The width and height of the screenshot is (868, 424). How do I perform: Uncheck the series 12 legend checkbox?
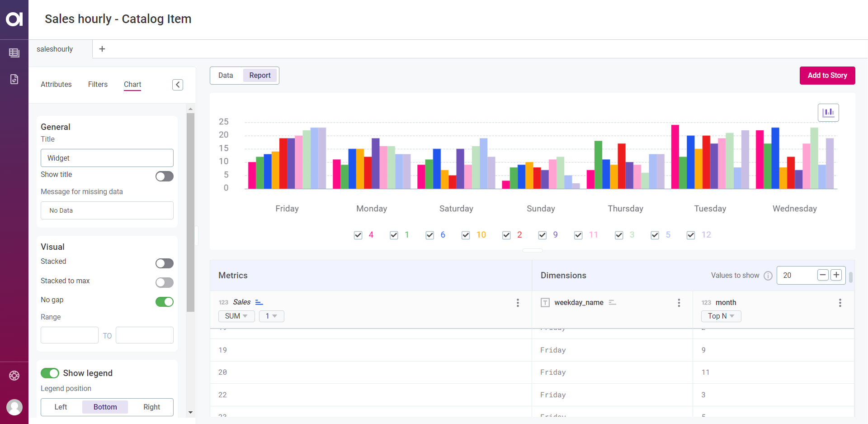(691, 235)
